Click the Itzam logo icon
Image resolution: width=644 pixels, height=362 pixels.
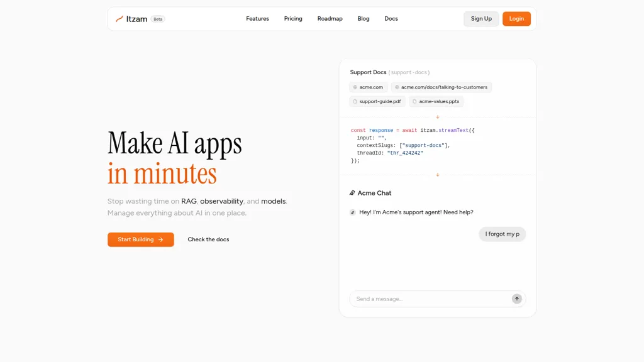coord(119,19)
